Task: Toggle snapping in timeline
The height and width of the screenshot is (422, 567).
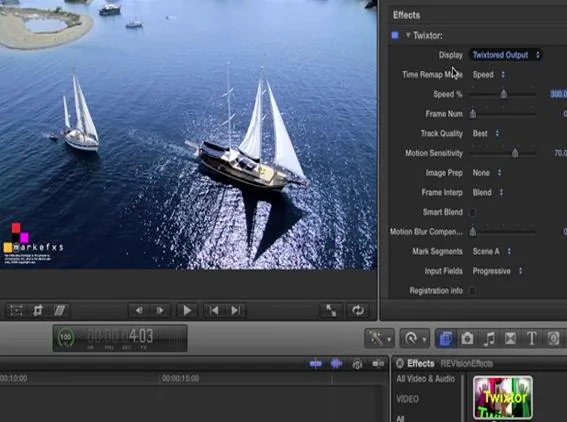Action: [378, 364]
